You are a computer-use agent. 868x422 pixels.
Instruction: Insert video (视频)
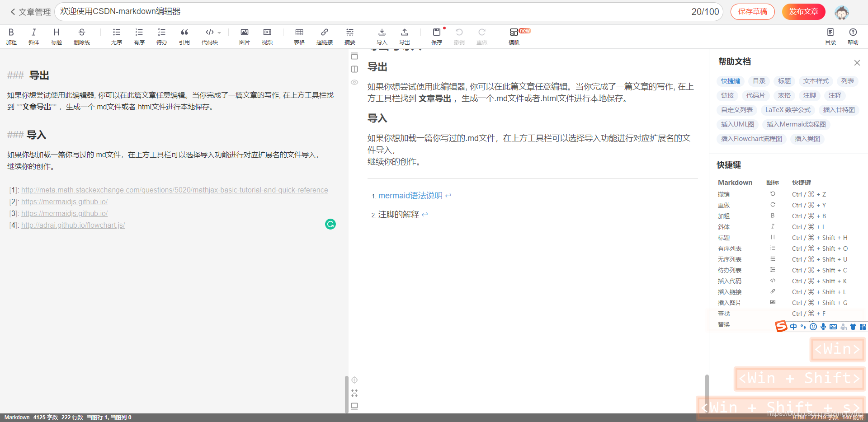(267, 36)
